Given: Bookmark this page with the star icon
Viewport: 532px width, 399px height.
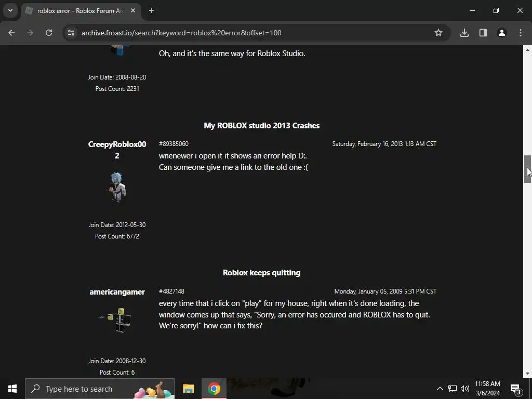Looking at the screenshot, I should pyautogui.click(x=438, y=33).
